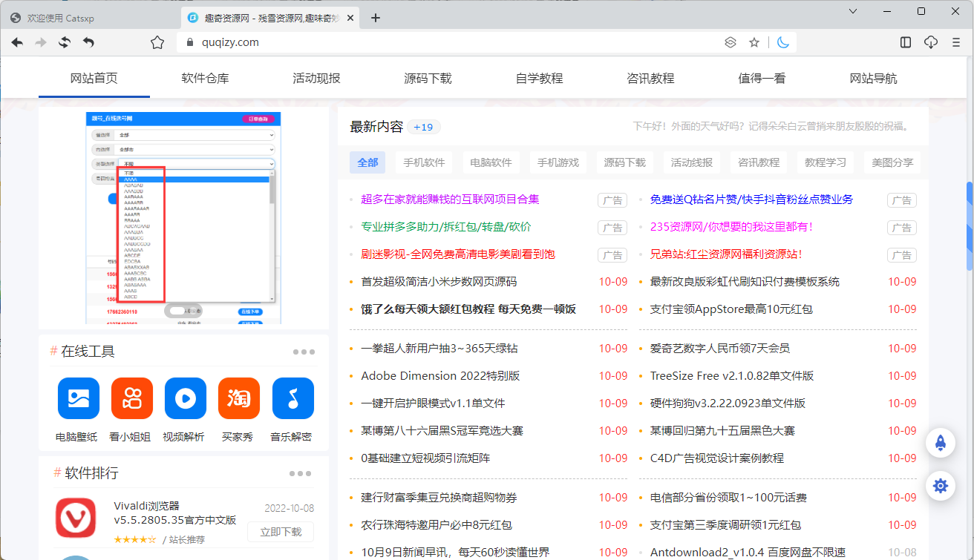Open the 电脑壁纸 wallpaper tool

coord(78,398)
